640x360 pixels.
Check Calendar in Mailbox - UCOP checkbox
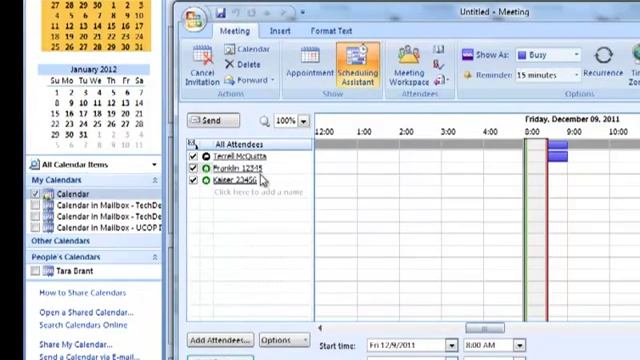click(x=35, y=228)
